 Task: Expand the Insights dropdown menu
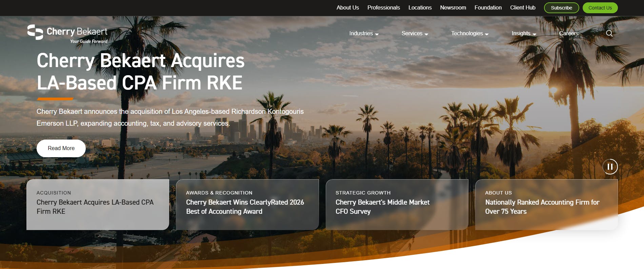pos(524,33)
